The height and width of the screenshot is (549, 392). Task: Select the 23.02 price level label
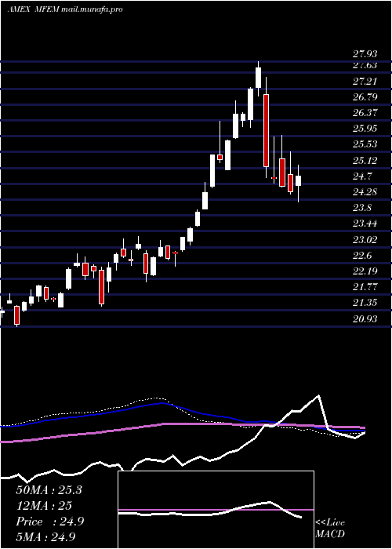click(x=365, y=239)
